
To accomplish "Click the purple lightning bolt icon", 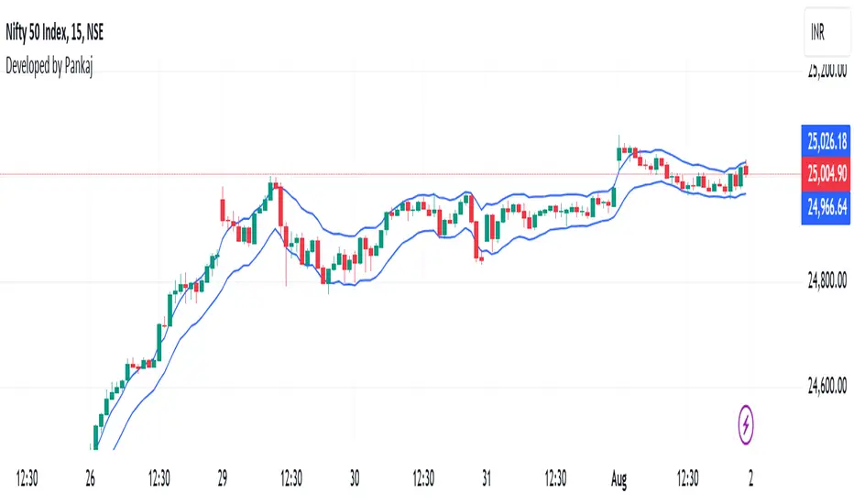I will [x=746, y=424].
